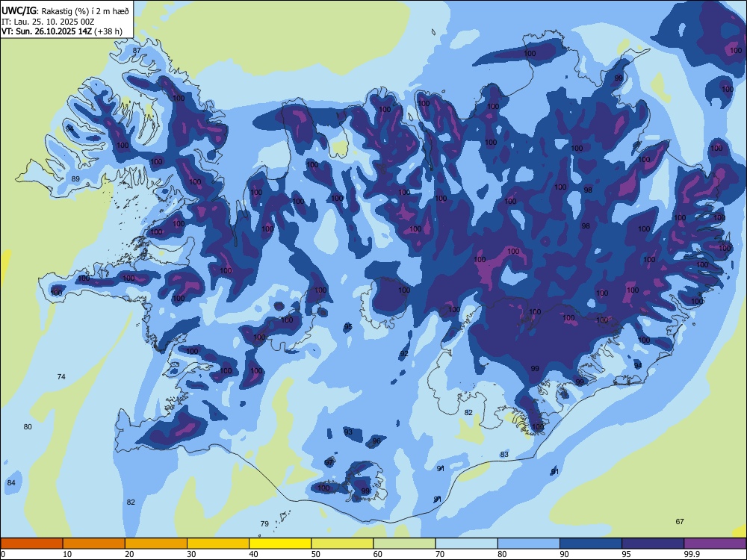Viewport: 747px width, 560px height.
Task: Choose the 80–90 blue legend swatch
Action: [529, 544]
